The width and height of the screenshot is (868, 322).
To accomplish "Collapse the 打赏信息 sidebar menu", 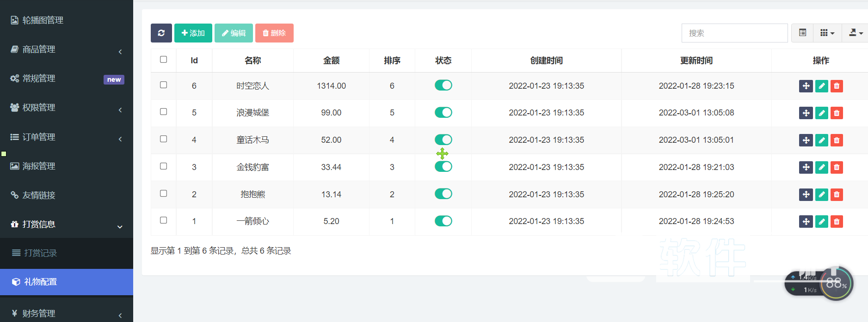I will pos(67,225).
